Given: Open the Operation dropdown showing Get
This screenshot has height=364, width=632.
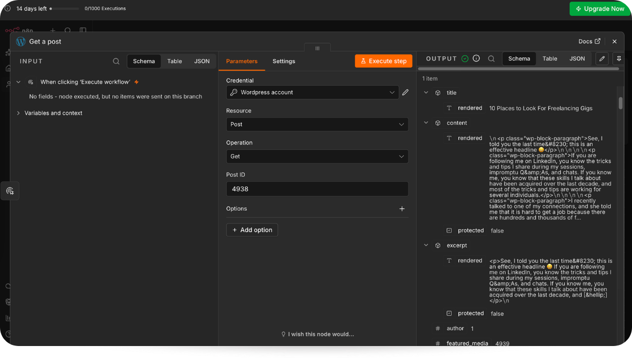Looking at the screenshot, I should [317, 156].
